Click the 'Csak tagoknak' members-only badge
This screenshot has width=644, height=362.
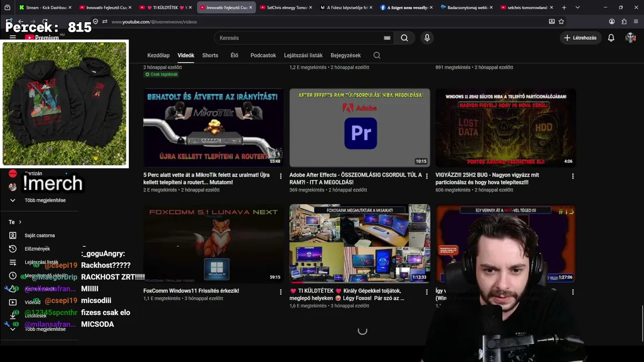pos(161,74)
